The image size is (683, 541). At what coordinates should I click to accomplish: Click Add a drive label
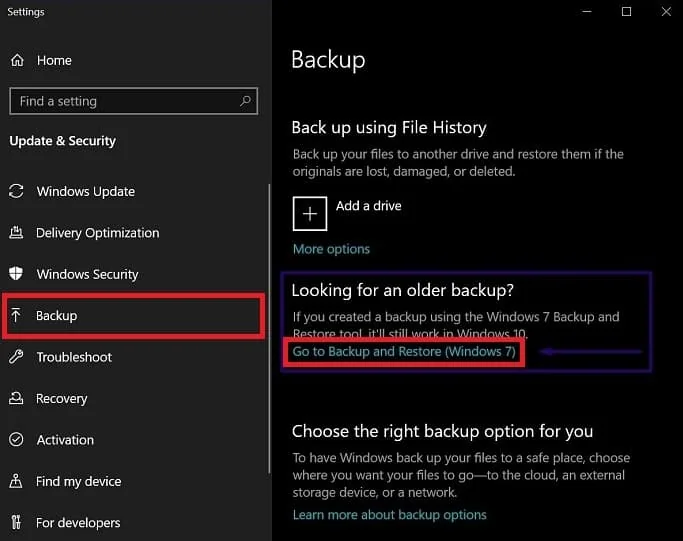pyautogui.click(x=369, y=206)
